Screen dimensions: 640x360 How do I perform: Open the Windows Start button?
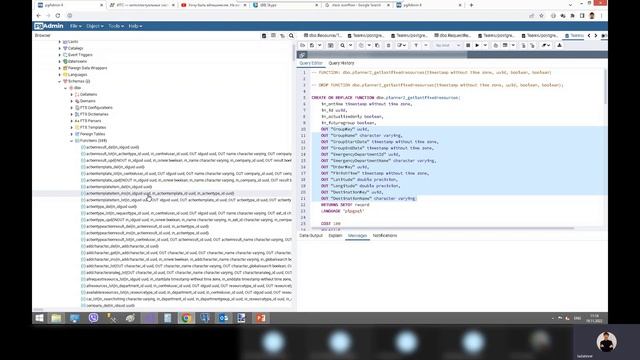[x=39, y=318]
